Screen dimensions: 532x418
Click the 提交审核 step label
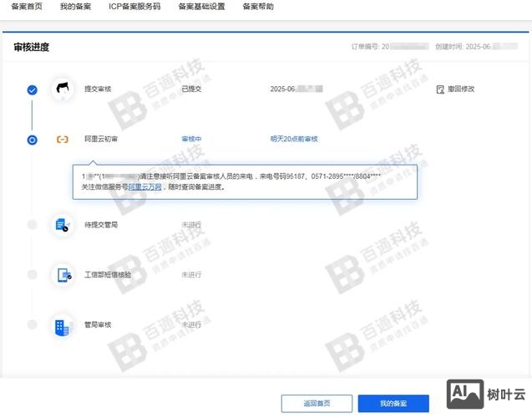click(98, 89)
